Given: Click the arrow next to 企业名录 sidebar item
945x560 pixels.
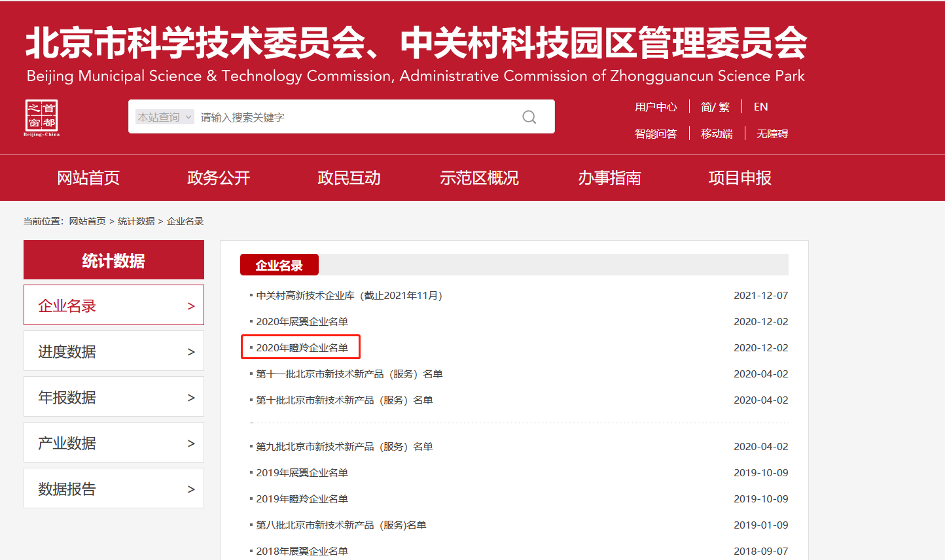Looking at the screenshot, I should [191, 306].
